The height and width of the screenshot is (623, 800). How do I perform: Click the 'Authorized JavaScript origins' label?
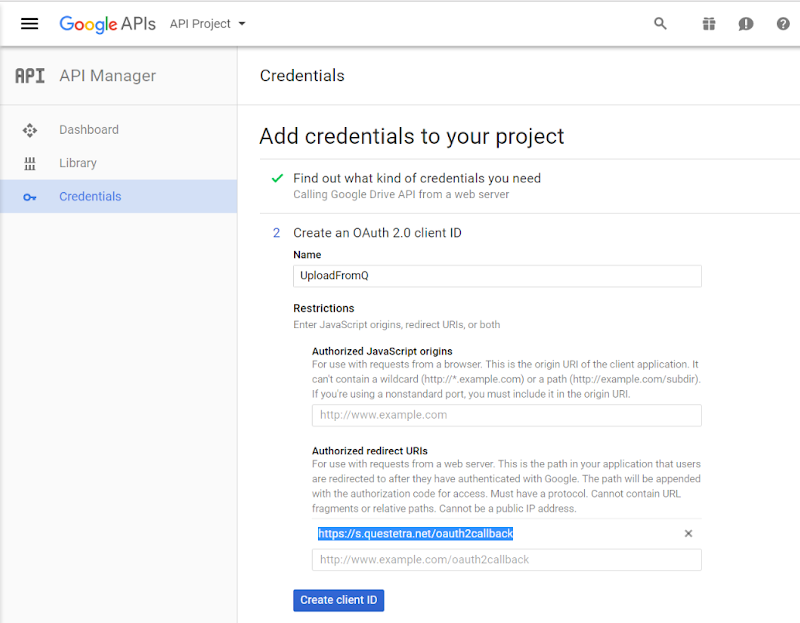click(x=382, y=351)
